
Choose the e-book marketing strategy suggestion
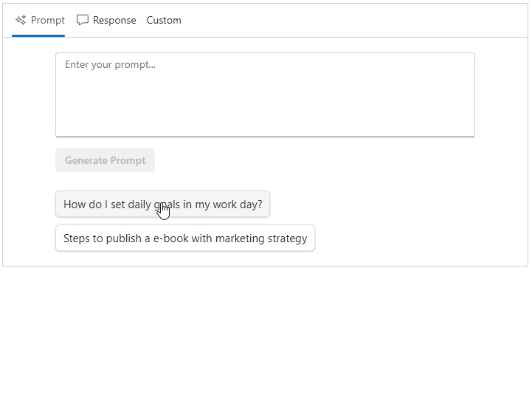[x=185, y=238]
